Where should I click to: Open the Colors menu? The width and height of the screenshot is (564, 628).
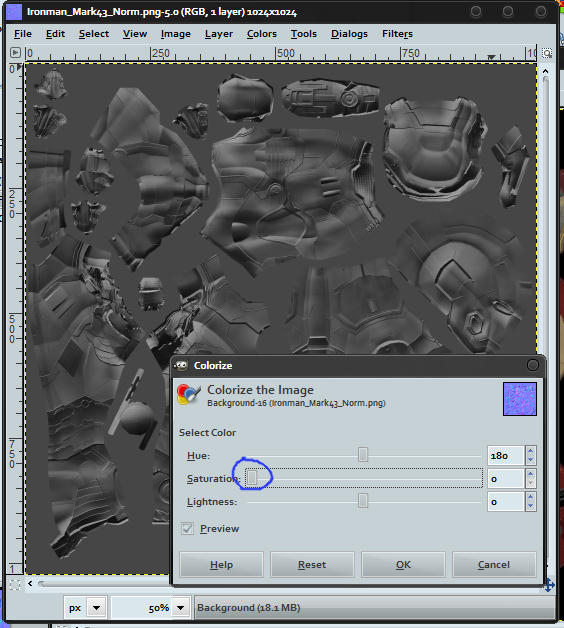(262, 34)
